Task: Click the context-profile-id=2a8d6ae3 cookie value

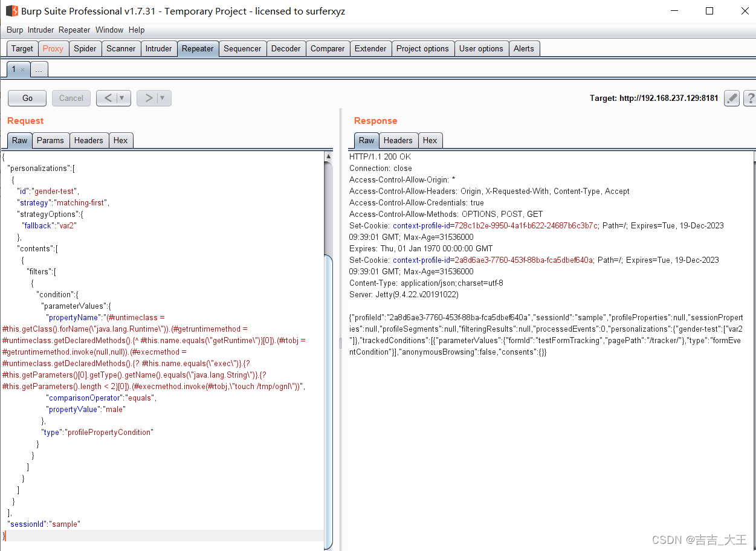Action: [493, 260]
